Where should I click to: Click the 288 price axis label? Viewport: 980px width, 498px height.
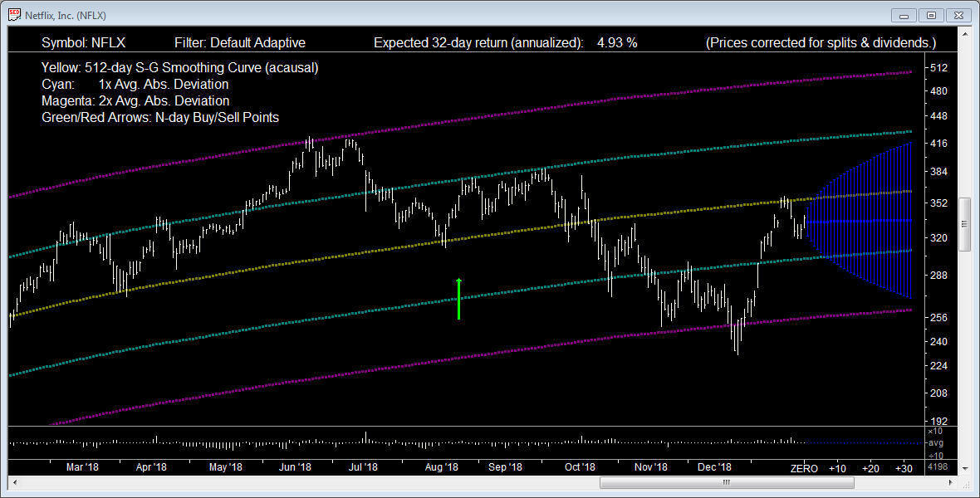(938, 275)
